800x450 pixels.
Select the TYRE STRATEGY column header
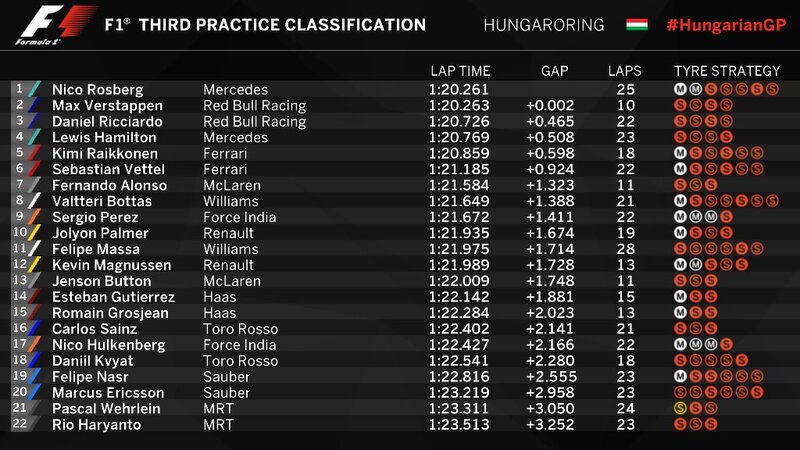click(x=727, y=71)
